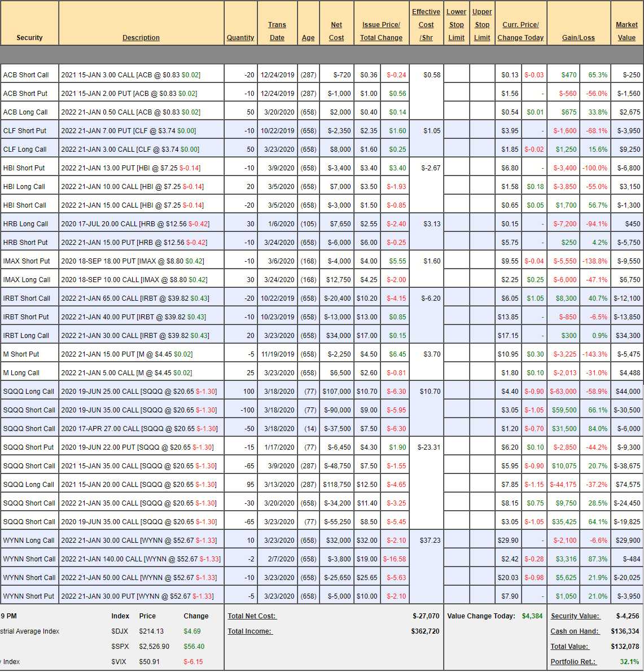Viewport: 644px width, 672px height.
Task: Click the Total Net Cost label
Action: click(x=252, y=616)
